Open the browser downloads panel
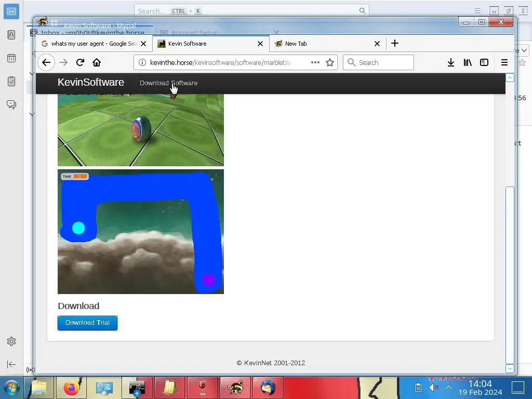The image size is (532, 399). pyautogui.click(x=451, y=62)
